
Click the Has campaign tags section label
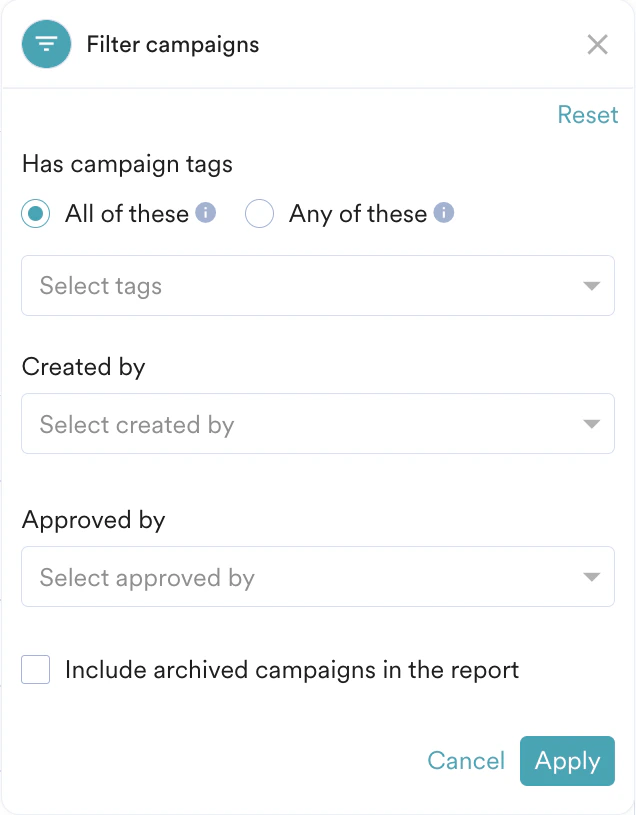(126, 164)
